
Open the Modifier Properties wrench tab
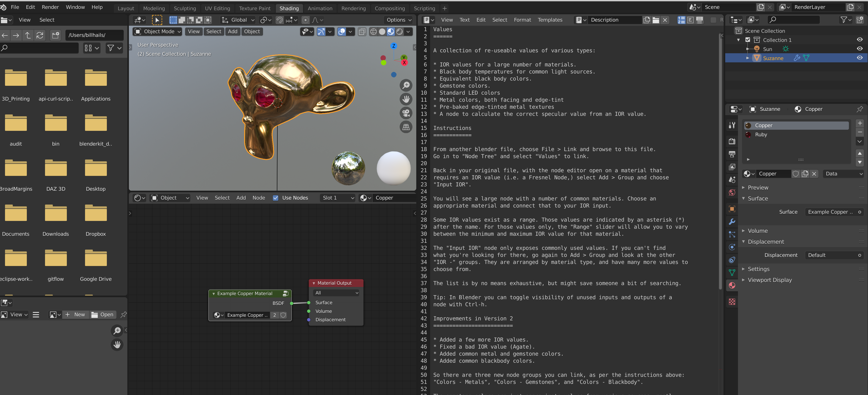pyautogui.click(x=732, y=222)
